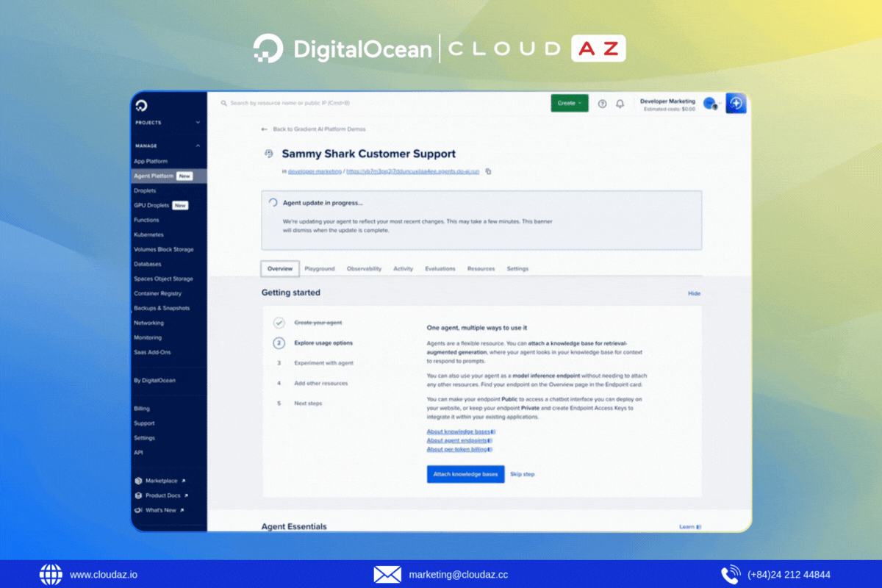
Task: Open Functions in the sidebar
Action: [x=146, y=220]
